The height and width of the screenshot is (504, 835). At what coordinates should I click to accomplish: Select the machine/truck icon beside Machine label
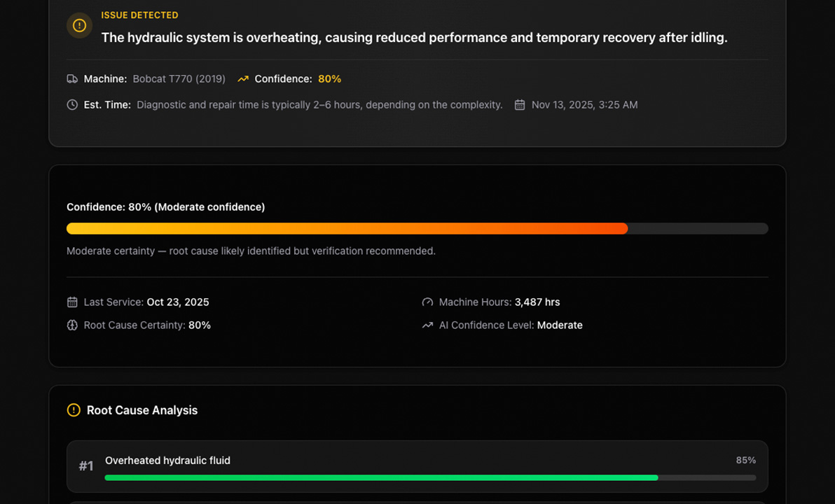tap(72, 79)
